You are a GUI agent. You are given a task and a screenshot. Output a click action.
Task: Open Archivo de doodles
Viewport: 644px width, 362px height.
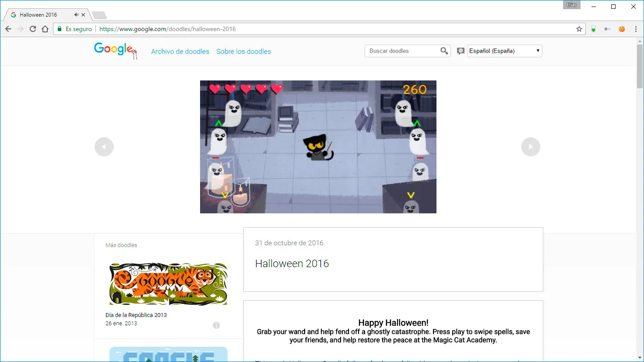[x=180, y=52]
